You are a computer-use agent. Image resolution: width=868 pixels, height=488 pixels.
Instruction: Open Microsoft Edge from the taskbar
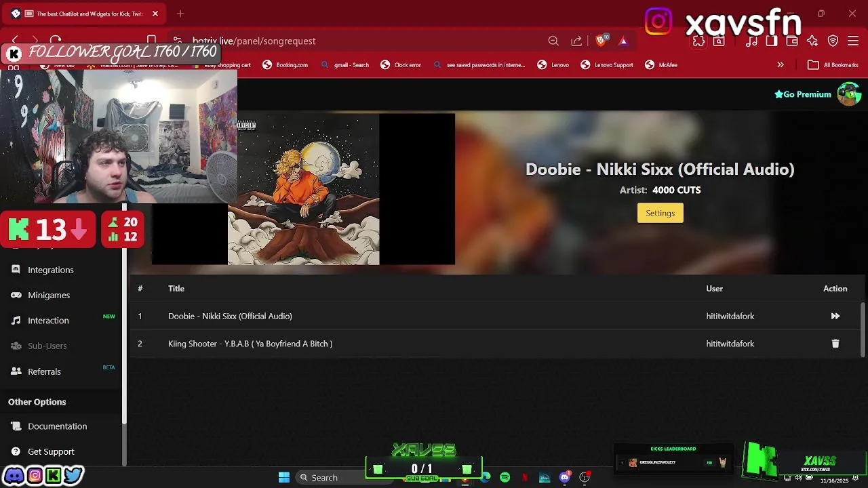tap(486, 478)
